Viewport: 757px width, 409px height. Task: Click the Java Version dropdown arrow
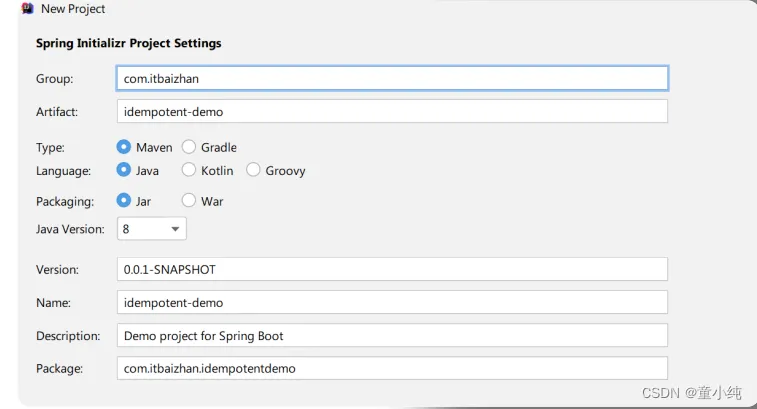tap(175, 229)
